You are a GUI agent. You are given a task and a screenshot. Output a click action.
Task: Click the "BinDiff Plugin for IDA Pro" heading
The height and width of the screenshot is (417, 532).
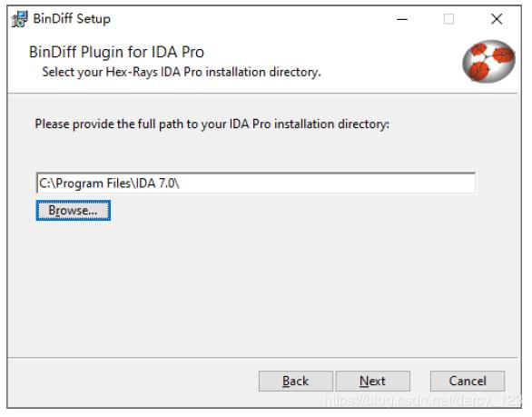(x=117, y=52)
